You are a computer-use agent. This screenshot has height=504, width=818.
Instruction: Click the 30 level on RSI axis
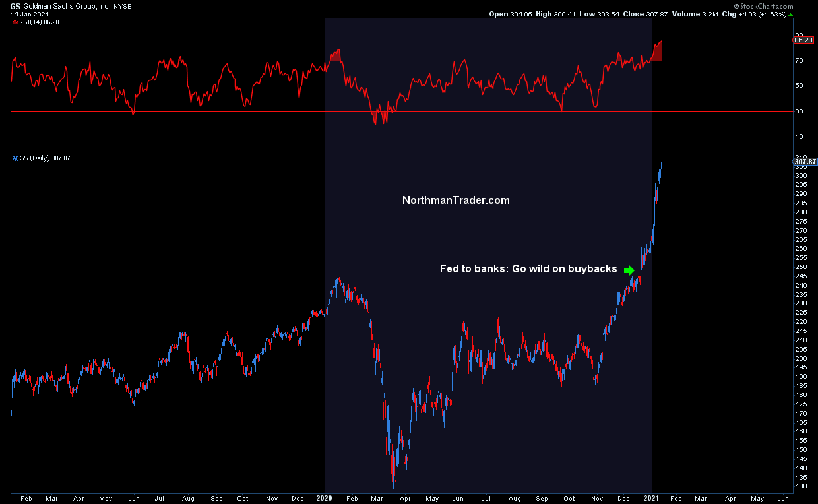pyautogui.click(x=799, y=111)
